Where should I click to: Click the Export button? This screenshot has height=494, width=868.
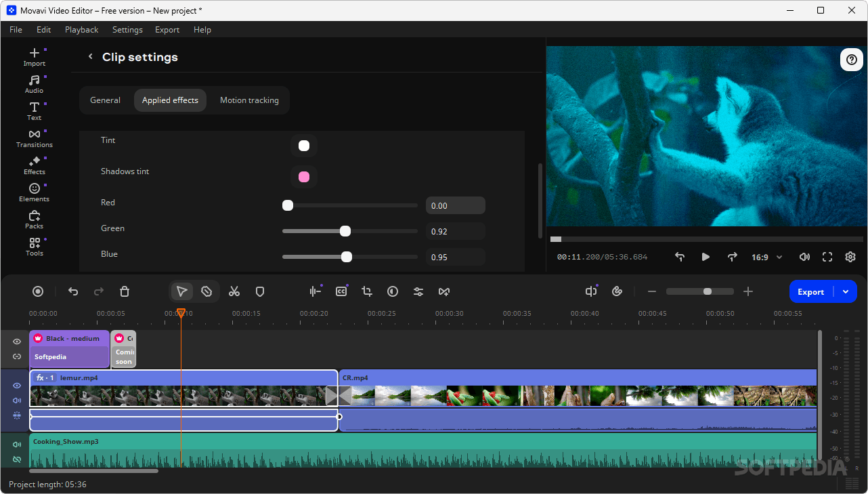pyautogui.click(x=810, y=291)
